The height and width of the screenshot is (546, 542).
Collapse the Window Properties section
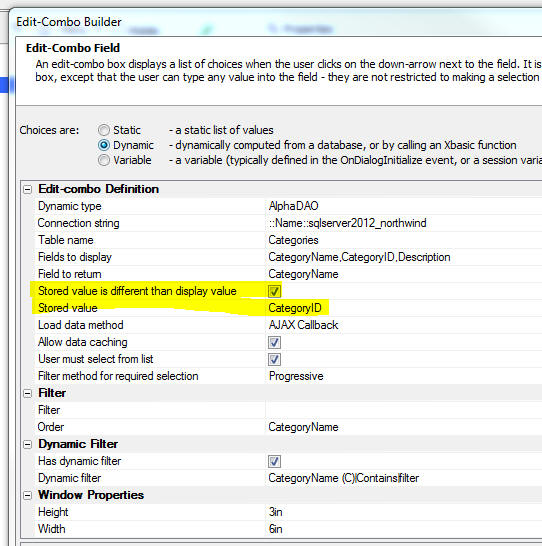[x=28, y=496]
